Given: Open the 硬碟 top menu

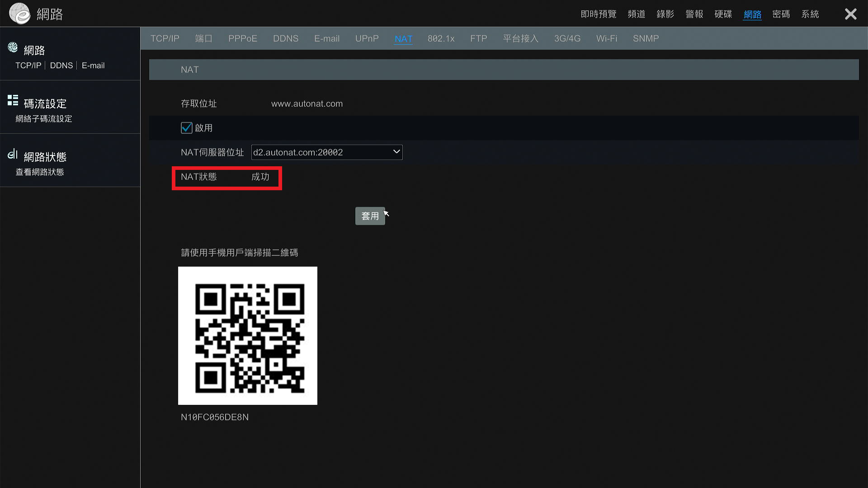Looking at the screenshot, I should point(723,14).
